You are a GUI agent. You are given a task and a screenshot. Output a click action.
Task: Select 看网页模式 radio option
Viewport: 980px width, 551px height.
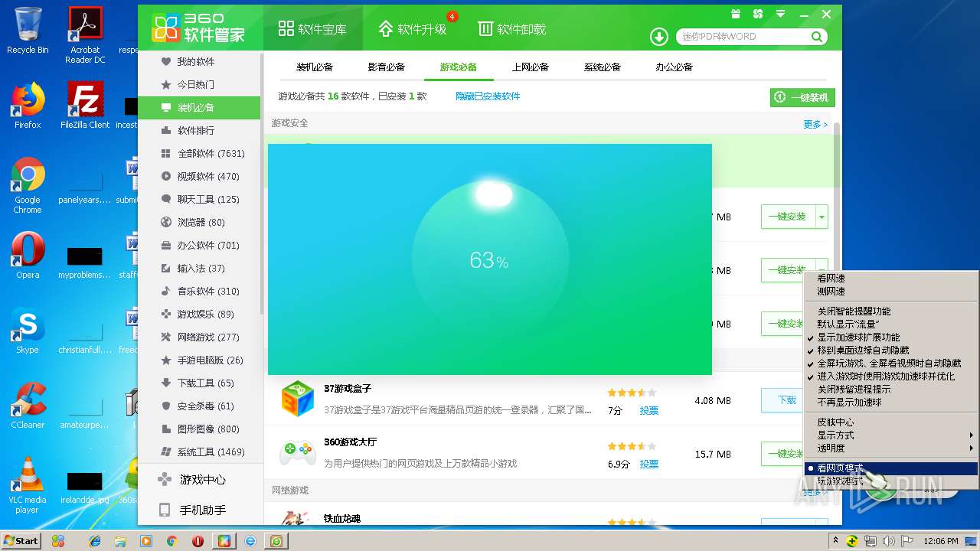click(891, 468)
